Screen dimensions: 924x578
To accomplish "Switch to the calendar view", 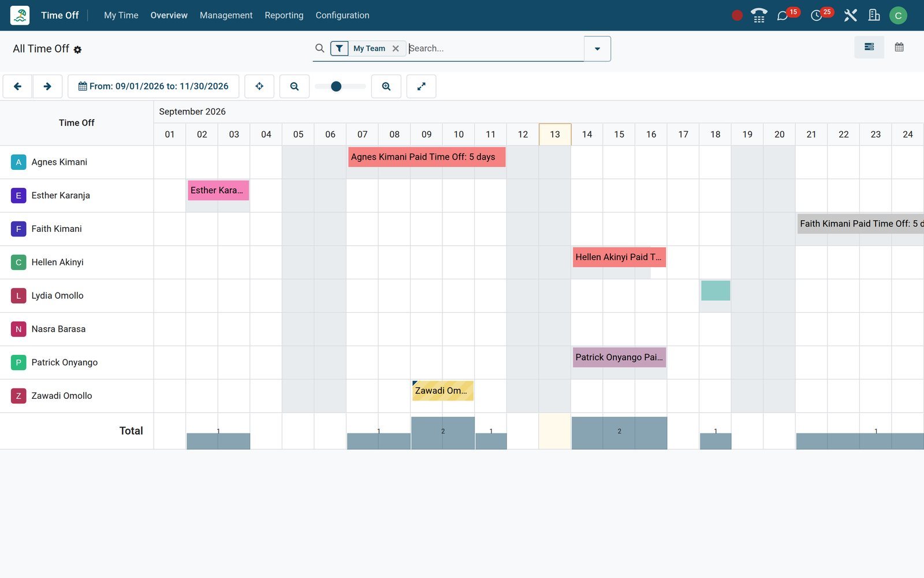I will coord(899,47).
